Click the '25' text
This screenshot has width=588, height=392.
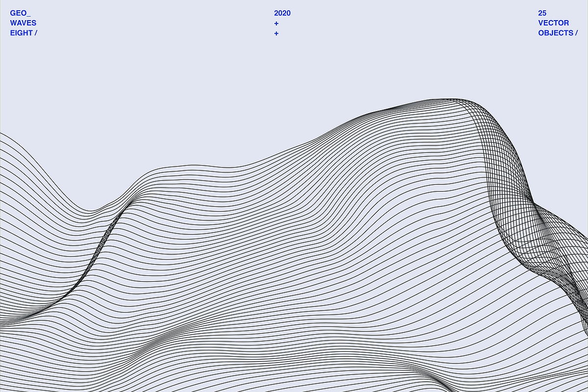(542, 13)
